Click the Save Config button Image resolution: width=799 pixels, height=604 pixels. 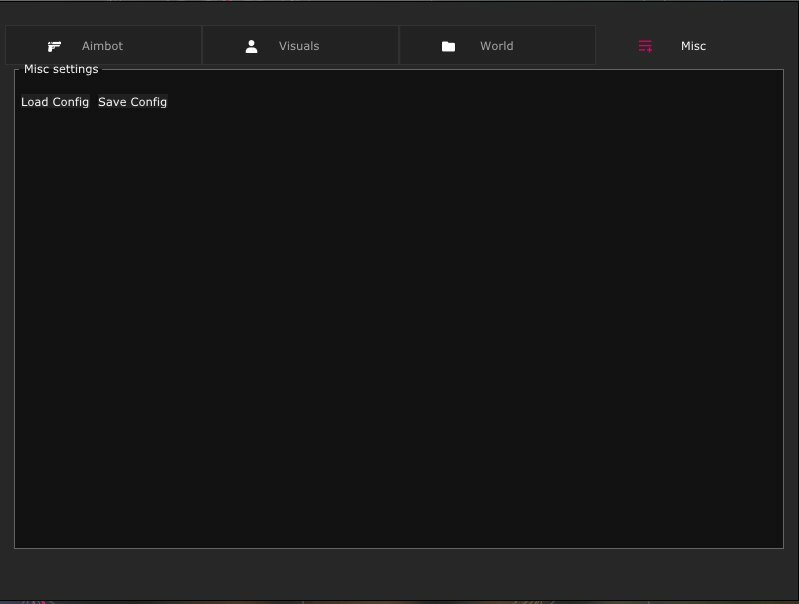tap(132, 102)
